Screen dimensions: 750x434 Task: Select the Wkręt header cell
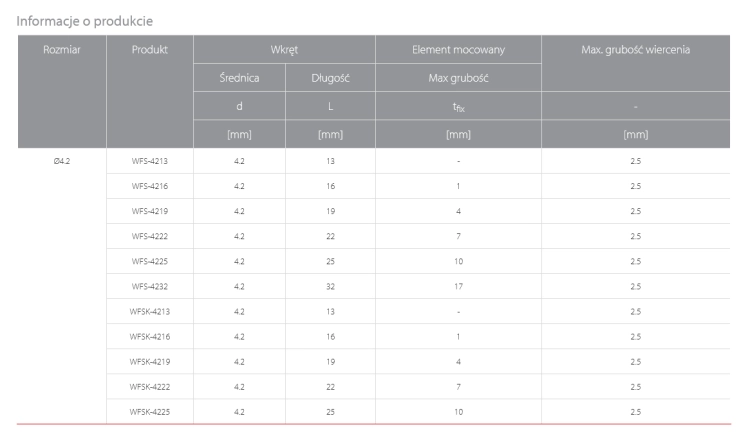(x=284, y=50)
